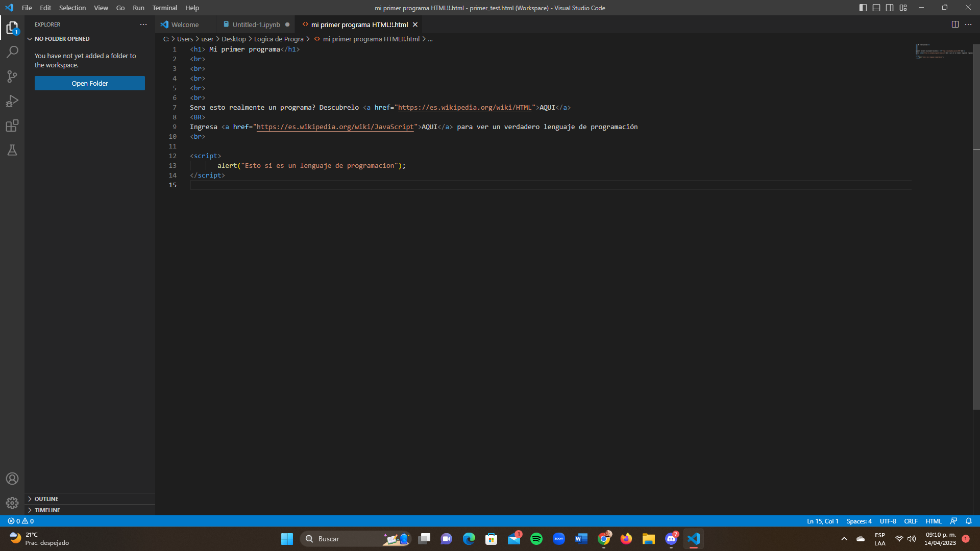980x551 pixels.
Task: Expand the OUTLINE section
Action: pos(90,499)
